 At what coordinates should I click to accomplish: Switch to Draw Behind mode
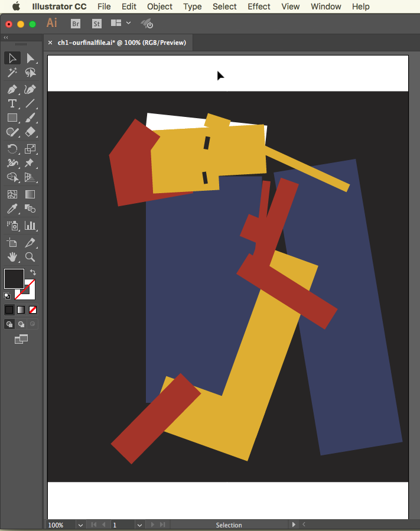click(x=21, y=324)
